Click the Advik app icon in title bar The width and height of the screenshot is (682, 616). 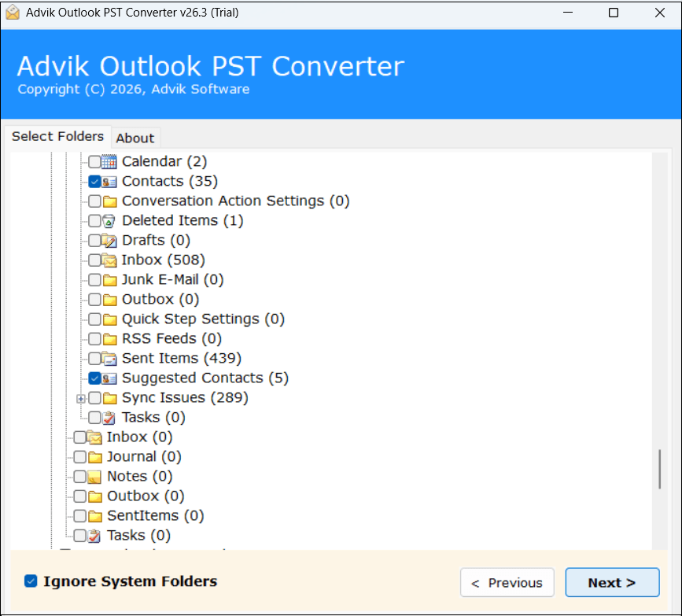point(13,13)
